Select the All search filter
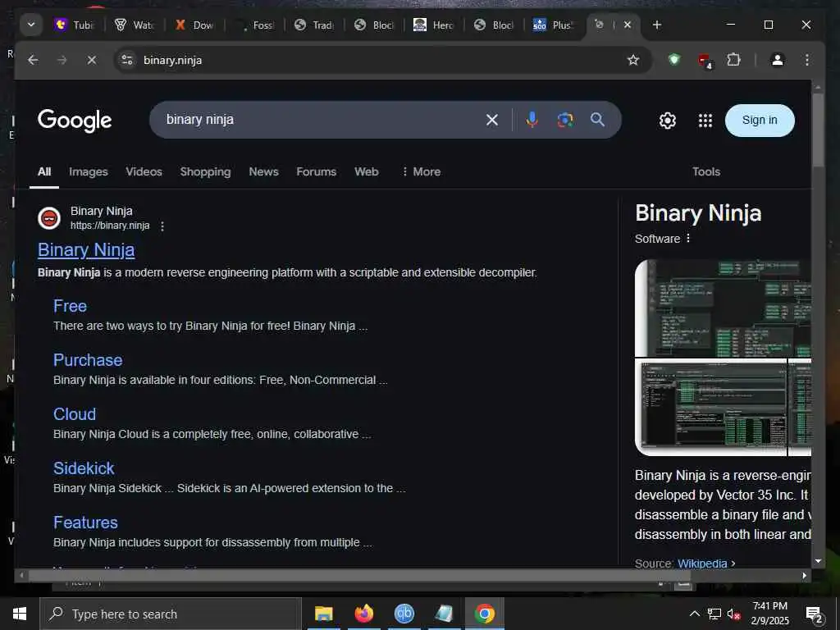Screen dimensions: 840x630 [44, 171]
